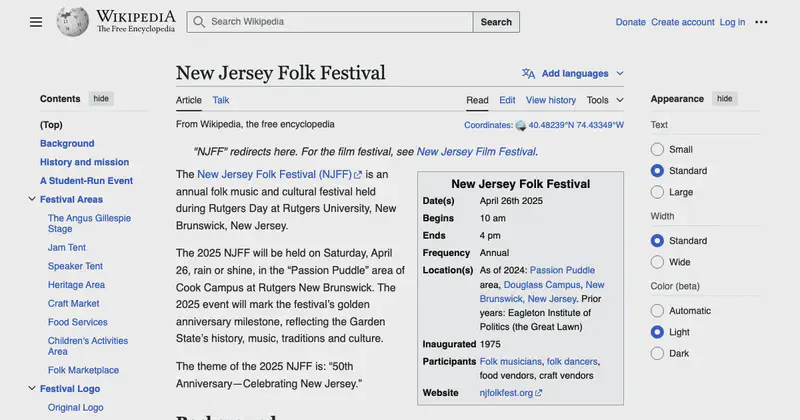The width and height of the screenshot is (800, 420).
Task: Go to (Top) in contents
Action: pyautogui.click(x=51, y=125)
